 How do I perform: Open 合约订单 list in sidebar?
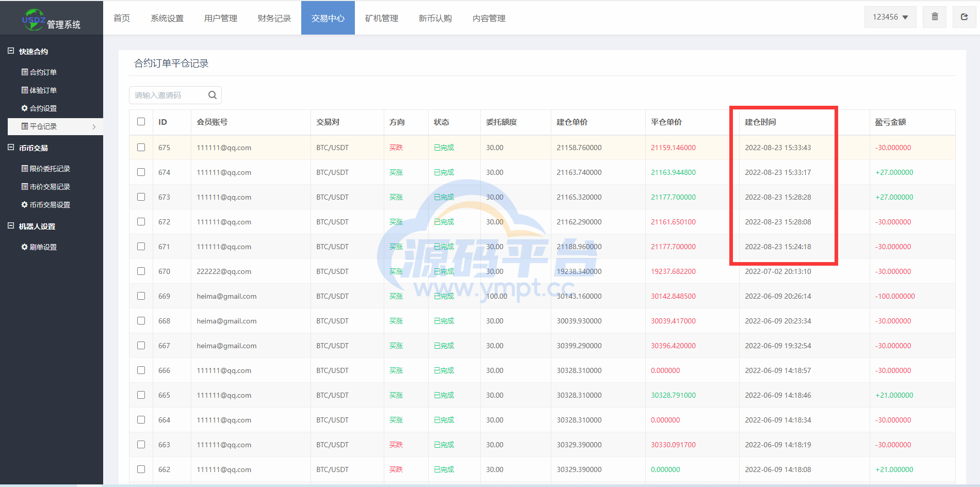[x=39, y=72]
